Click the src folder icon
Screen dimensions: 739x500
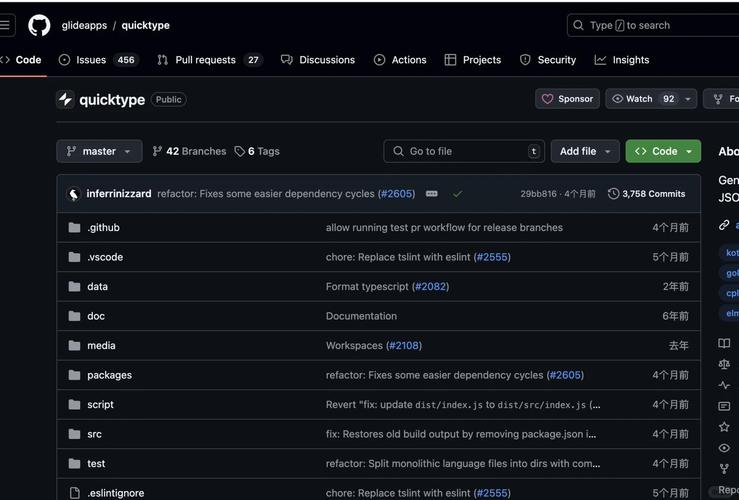point(74,434)
